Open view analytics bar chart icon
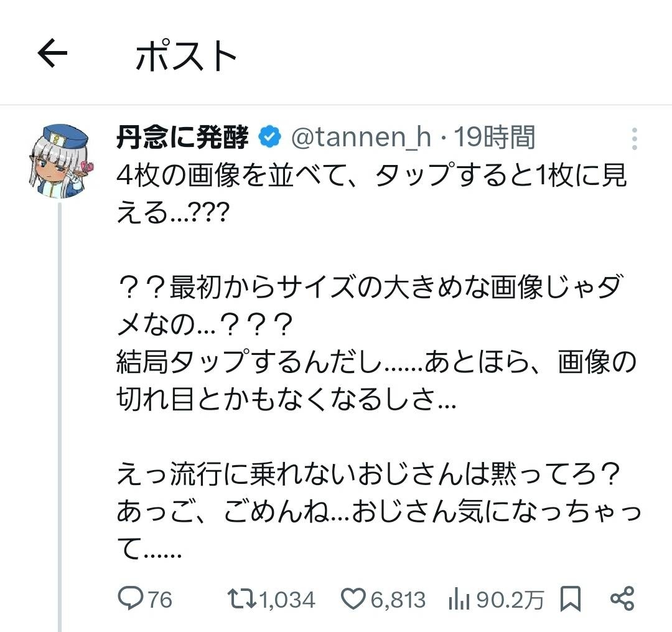Screen dimensions: 672x632 click(459, 600)
